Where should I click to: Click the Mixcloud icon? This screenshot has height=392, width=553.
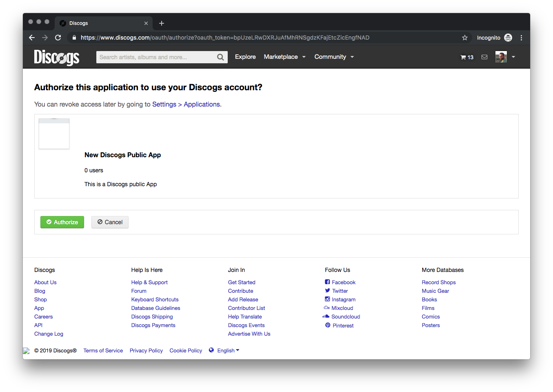[326, 307]
